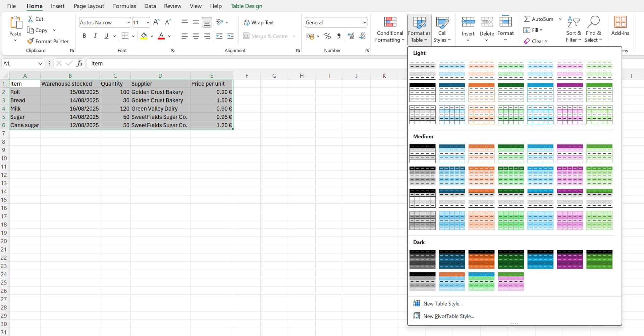Switch to the Insert tab
Image resolution: width=644 pixels, height=336 pixels.
pos(58,6)
